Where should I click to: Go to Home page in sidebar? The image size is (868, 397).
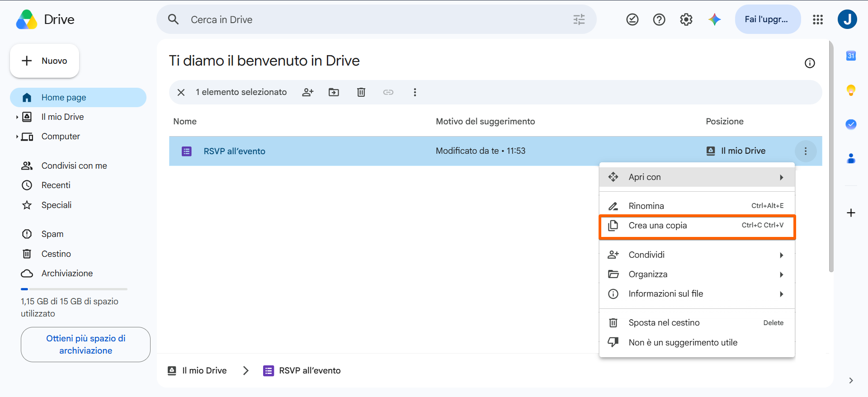pos(78,98)
